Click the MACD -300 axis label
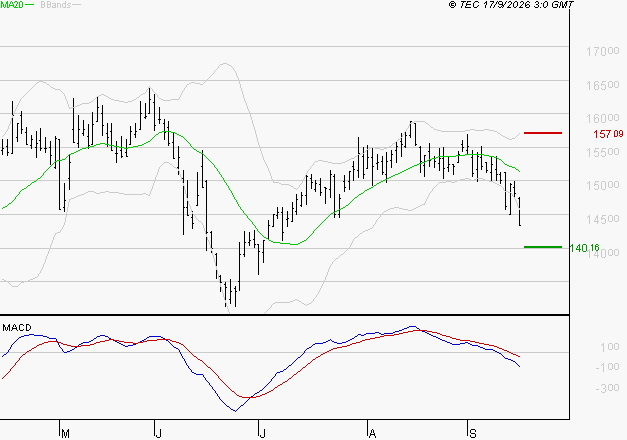This screenshot has height=440, width=627. [607, 388]
